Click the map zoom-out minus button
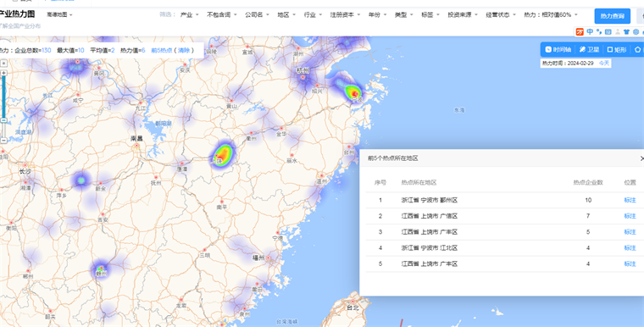644x327 pixels. click(3, 140)
